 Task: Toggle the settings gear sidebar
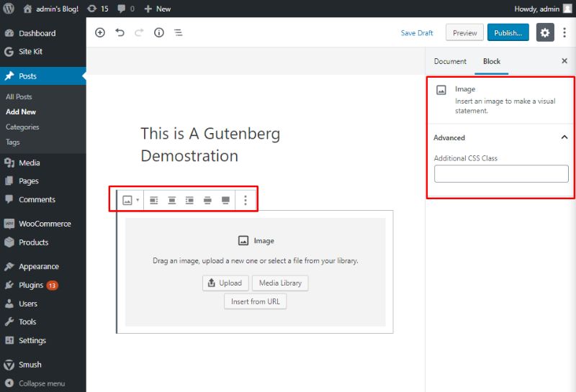point(545,32)
